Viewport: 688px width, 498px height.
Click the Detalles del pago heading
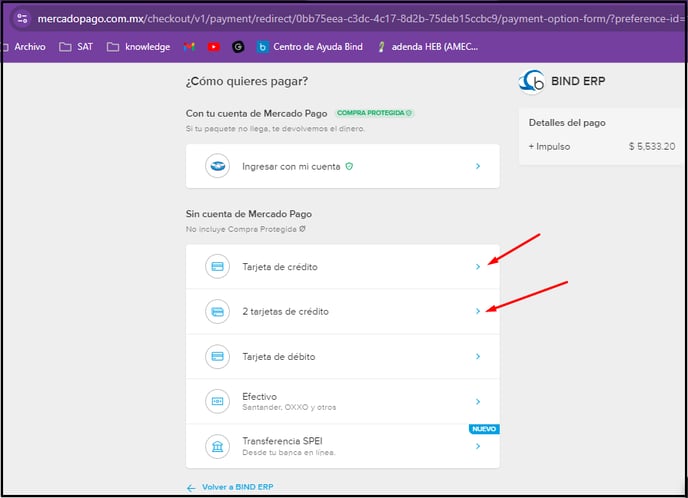click(567, 123)
